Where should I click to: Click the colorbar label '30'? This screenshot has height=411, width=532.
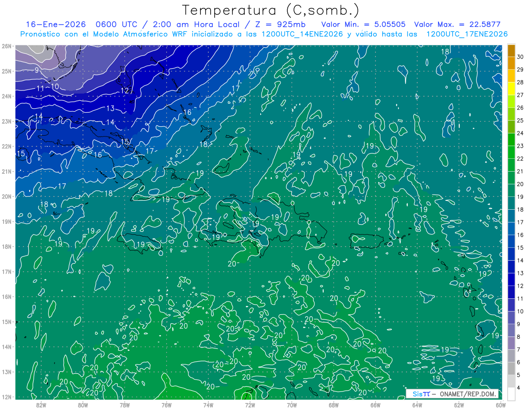(x=520, y=57)
